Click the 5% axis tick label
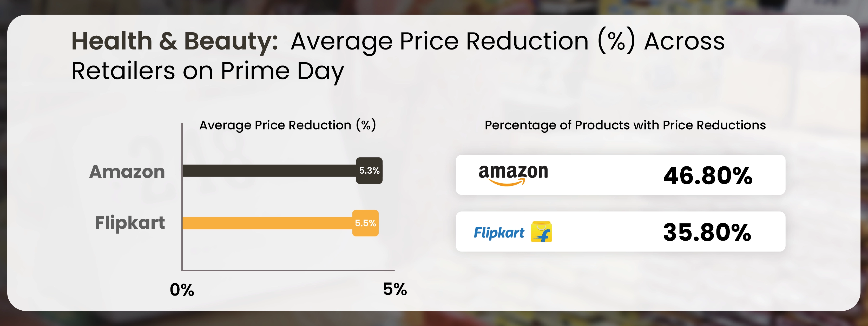 click(x=395, y=289)
